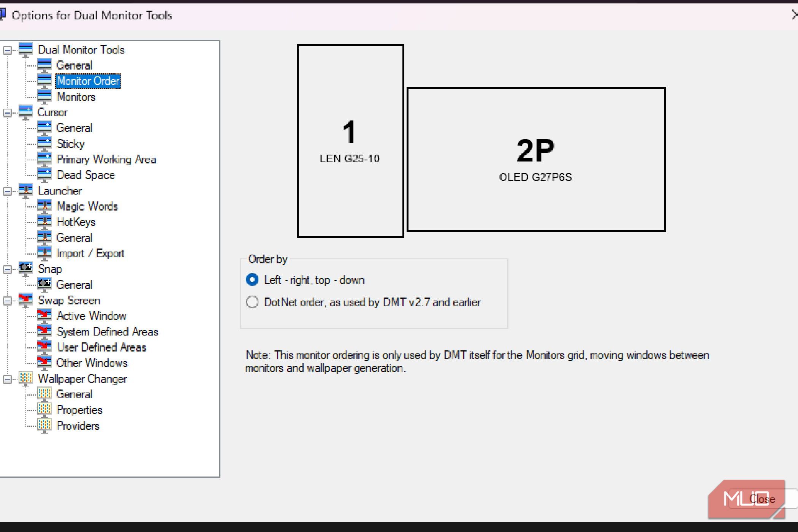Click the icon next to Magic Words
This screenshot has width=798, height=532.
44,206
